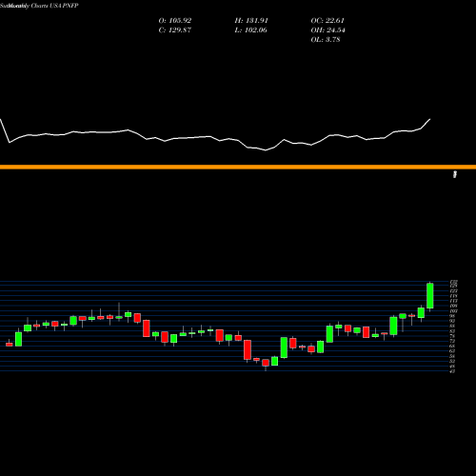Click the tallest green candle at chart's right end
This screenshot has height=476, width=476.
430,296
